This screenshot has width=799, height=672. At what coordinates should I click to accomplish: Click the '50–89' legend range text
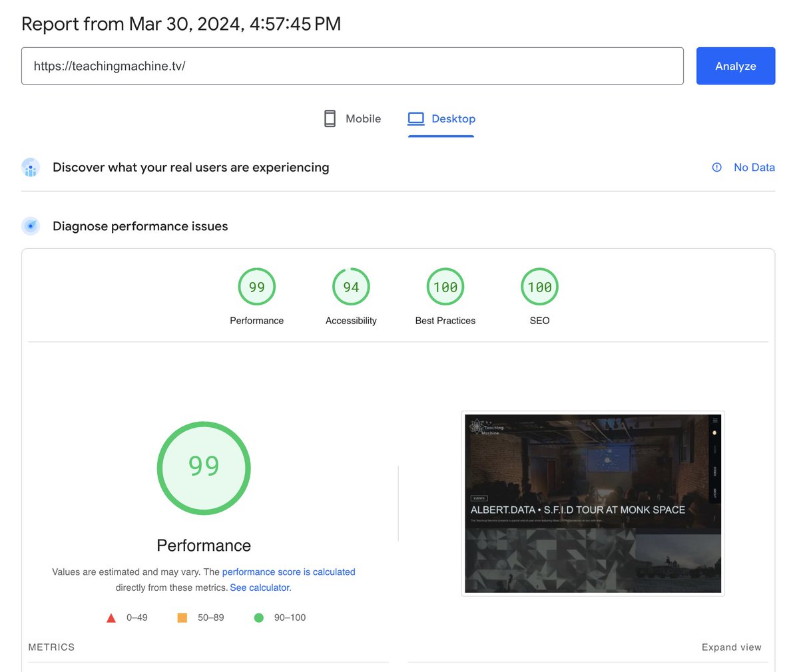click(x=210, y=618)
